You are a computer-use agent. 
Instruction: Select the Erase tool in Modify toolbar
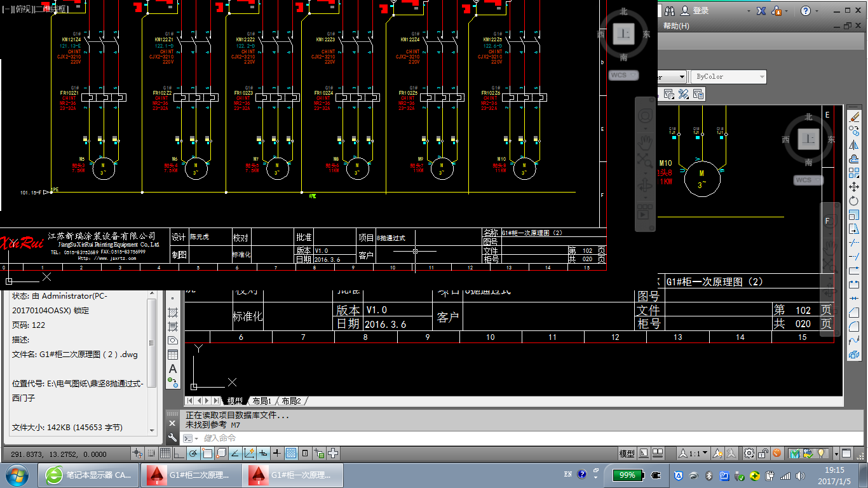coord(854,117)
